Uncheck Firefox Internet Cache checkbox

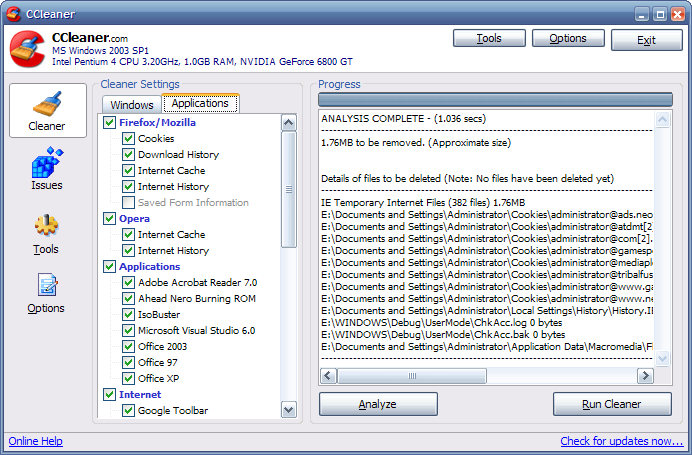pos(128,170)
